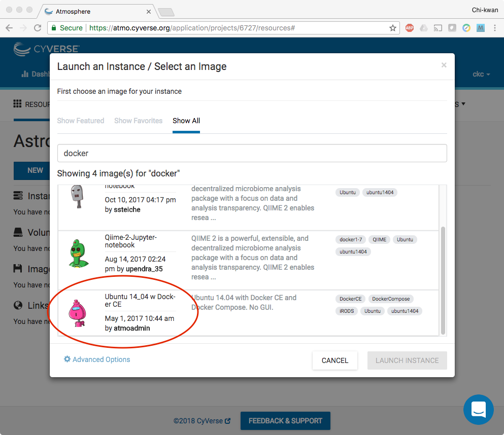
Task: Click the upendra_35 author name
Action: pos(144,269)
